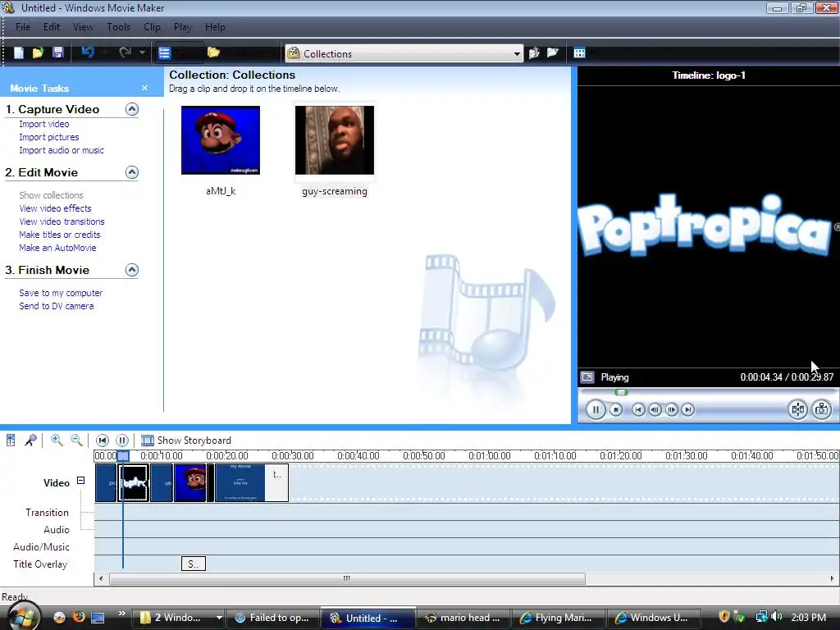Take a picture from the preview
This screenshot has height=630, width=840.
(x=821, y=410)
